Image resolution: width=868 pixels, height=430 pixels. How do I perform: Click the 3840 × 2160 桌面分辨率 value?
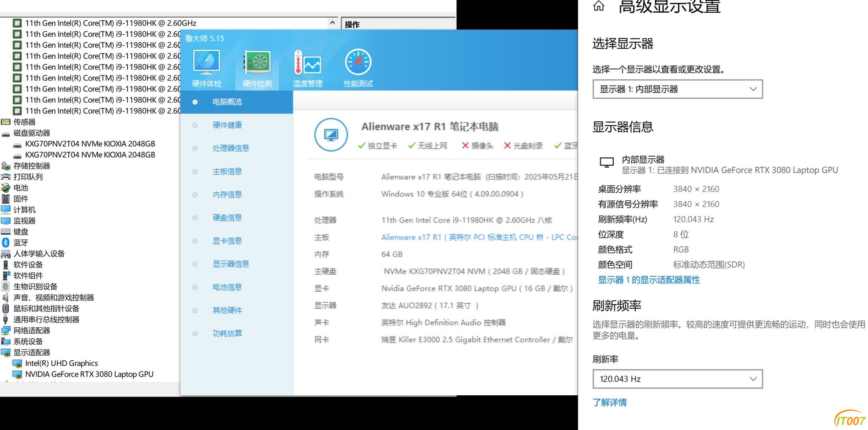(696, 189)
